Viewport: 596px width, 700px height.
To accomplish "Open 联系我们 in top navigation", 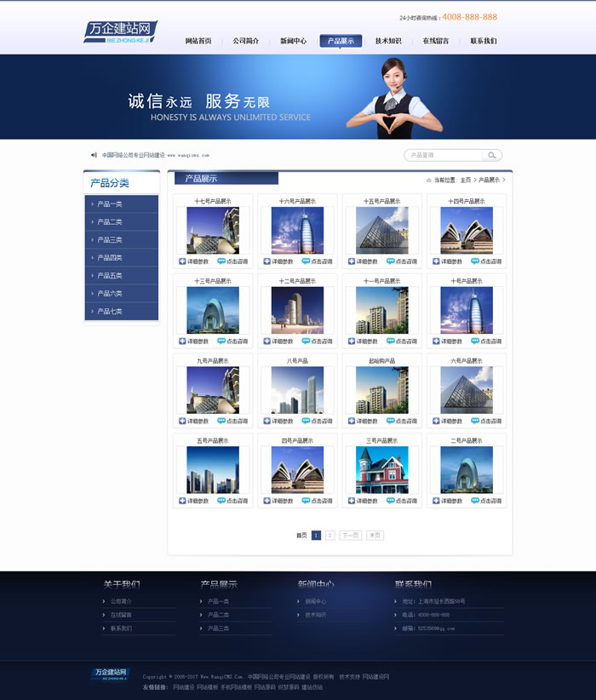I will coord(484,41).
